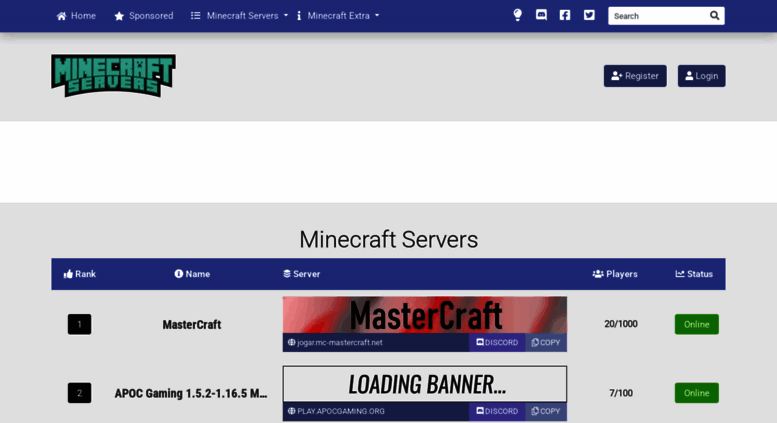Click the Minecraft Servers page heading

(x=388, y=239)
